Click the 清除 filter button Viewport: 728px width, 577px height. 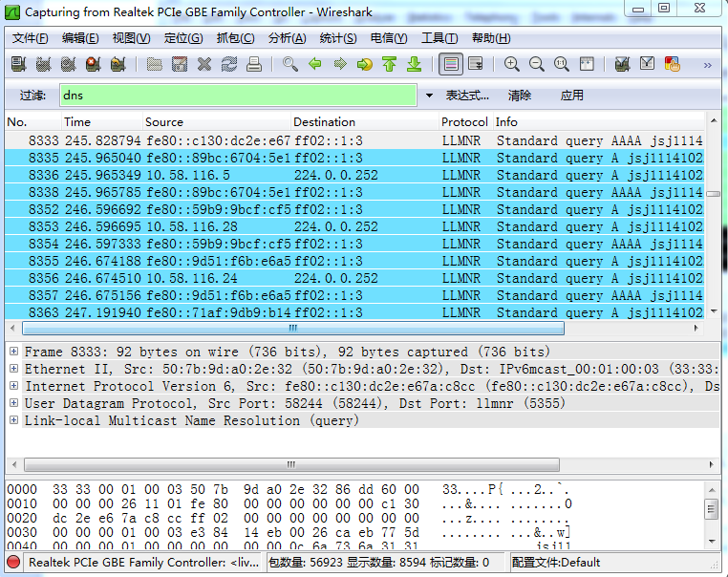coord(520,96)
